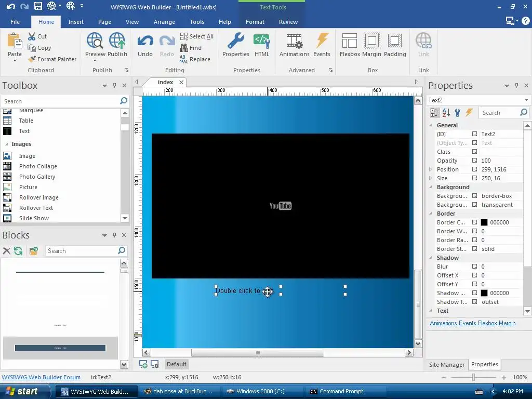This screenshot has height=399, width=532.
Task: Click the Paste clipboard icon
Action: tap(15, 41)
